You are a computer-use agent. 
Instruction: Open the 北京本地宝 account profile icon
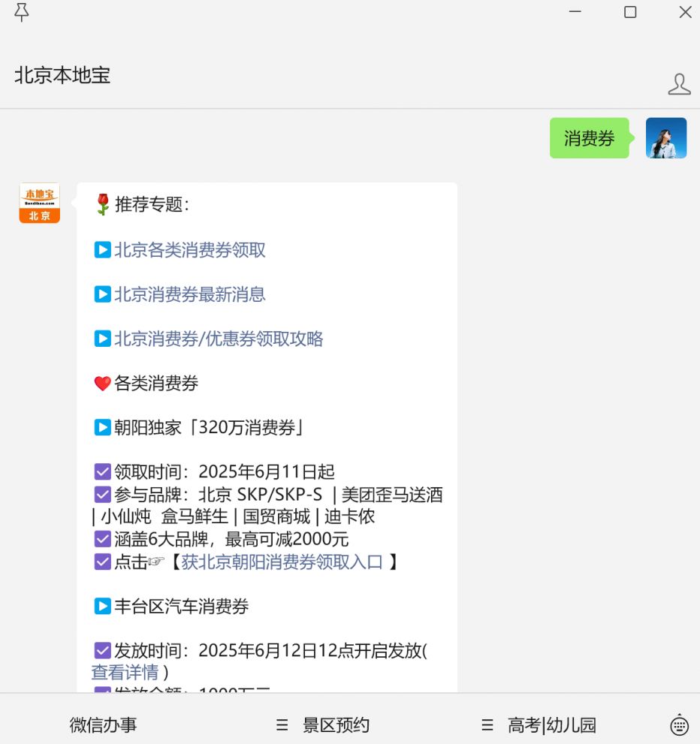pos(679,84)
